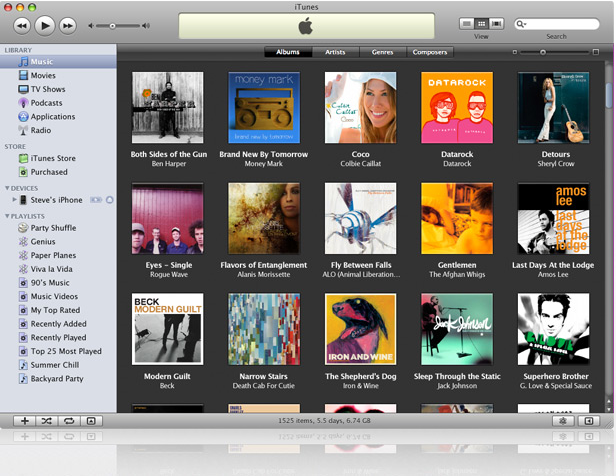
Task: Click the iPhone battery indicator
Action: (x=96, y=200)
